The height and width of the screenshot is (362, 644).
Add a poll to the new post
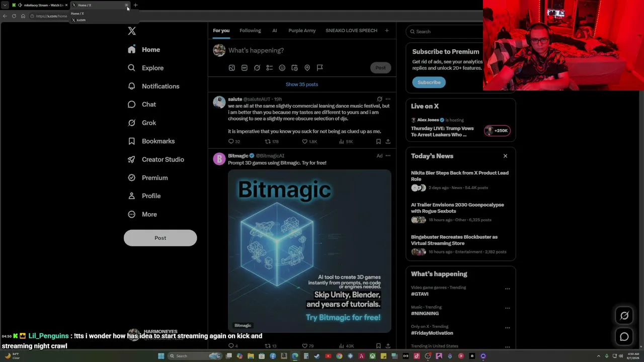[x=269, y=68]
